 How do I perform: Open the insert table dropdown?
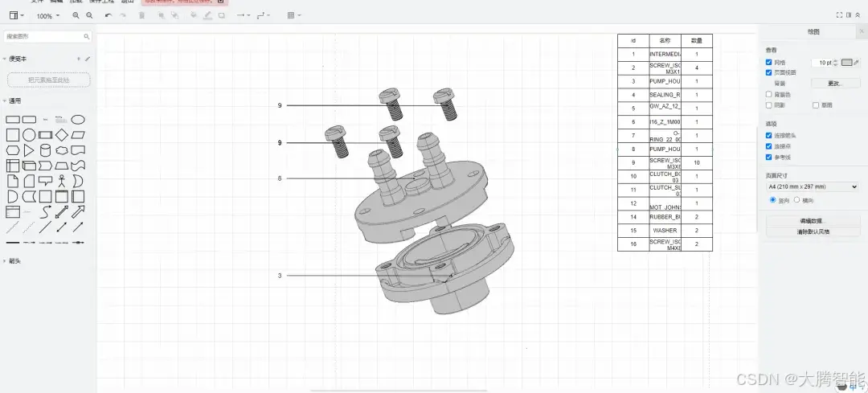(x=294, y=15)
